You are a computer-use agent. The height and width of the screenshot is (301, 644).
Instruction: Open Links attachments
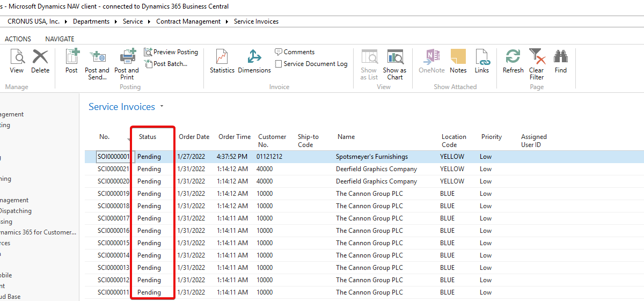coord(482,61)
